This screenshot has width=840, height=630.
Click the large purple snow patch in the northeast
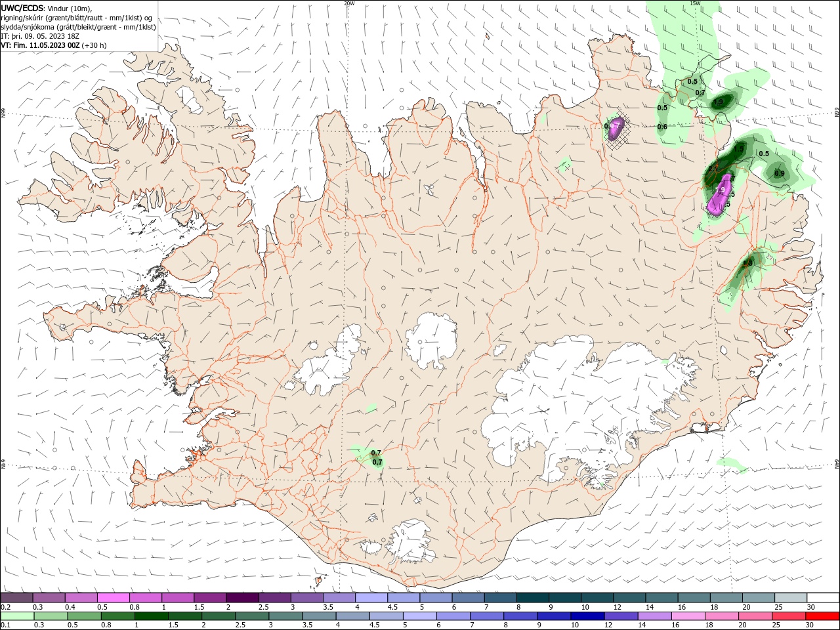(719, 194)
